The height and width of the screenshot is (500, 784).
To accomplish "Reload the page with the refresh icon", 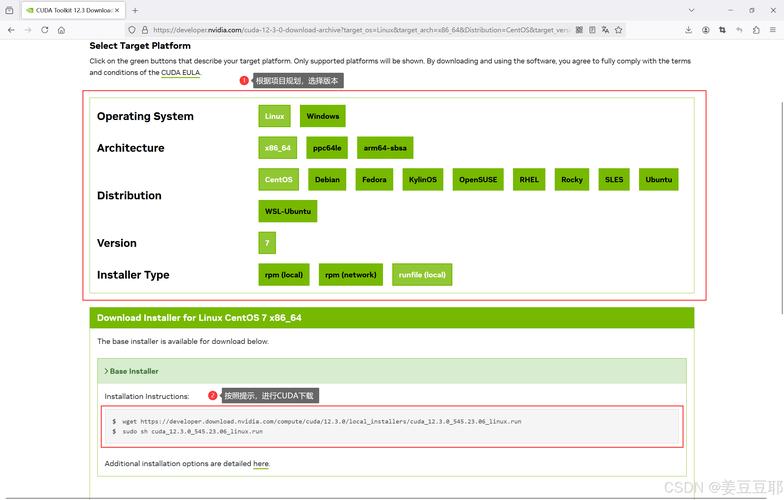I will 44,30.
